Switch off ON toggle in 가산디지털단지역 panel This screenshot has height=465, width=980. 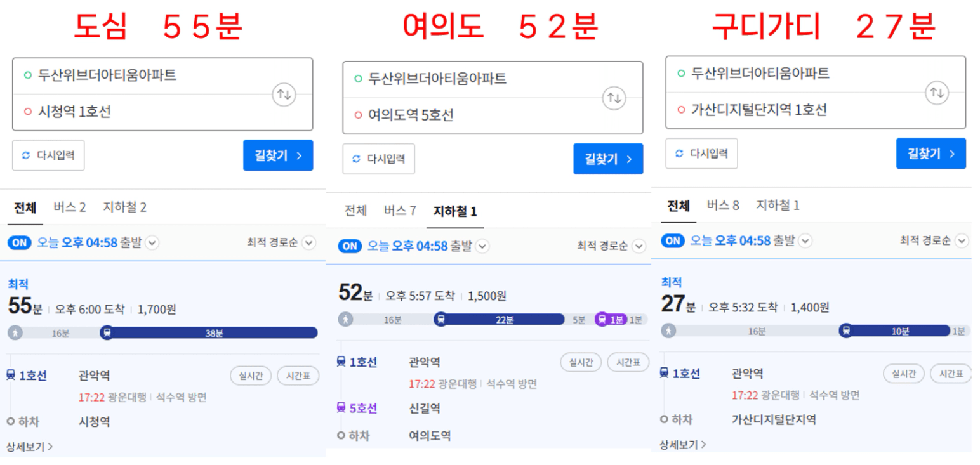pyautogui.click(x=673, y=241)
